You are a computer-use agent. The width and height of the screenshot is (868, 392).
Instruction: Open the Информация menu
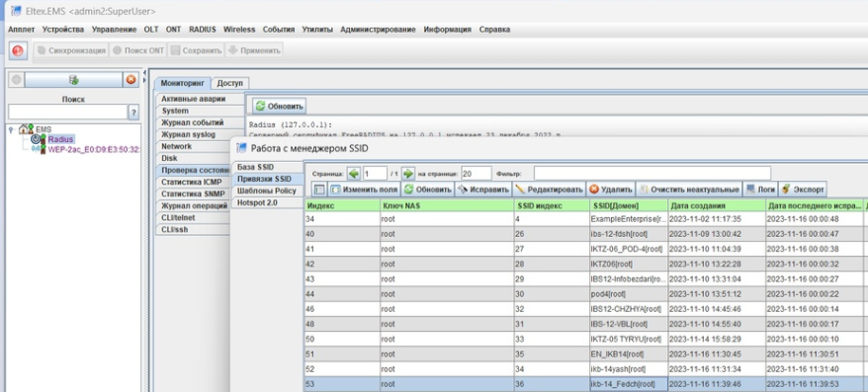447,30
